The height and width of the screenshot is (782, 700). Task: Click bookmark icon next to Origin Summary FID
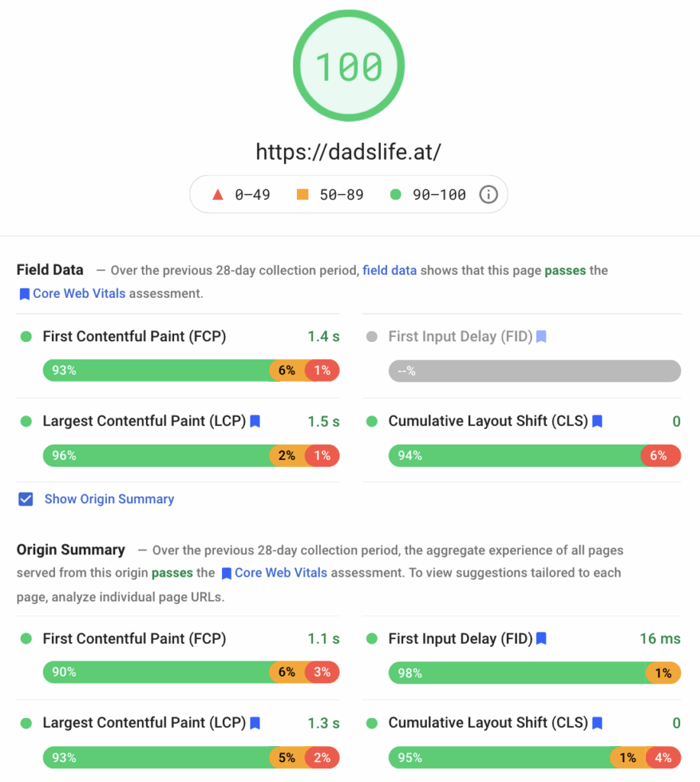click(541, 638)
